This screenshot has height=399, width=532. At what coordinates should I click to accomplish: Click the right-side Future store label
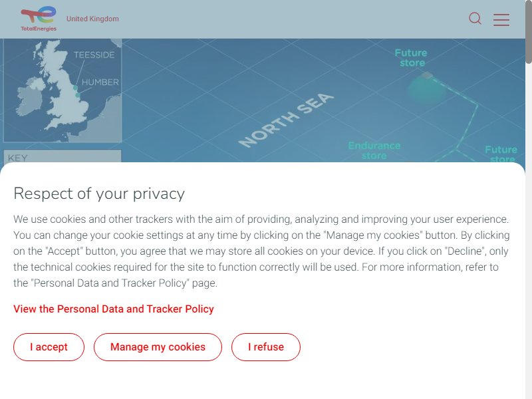501,154
